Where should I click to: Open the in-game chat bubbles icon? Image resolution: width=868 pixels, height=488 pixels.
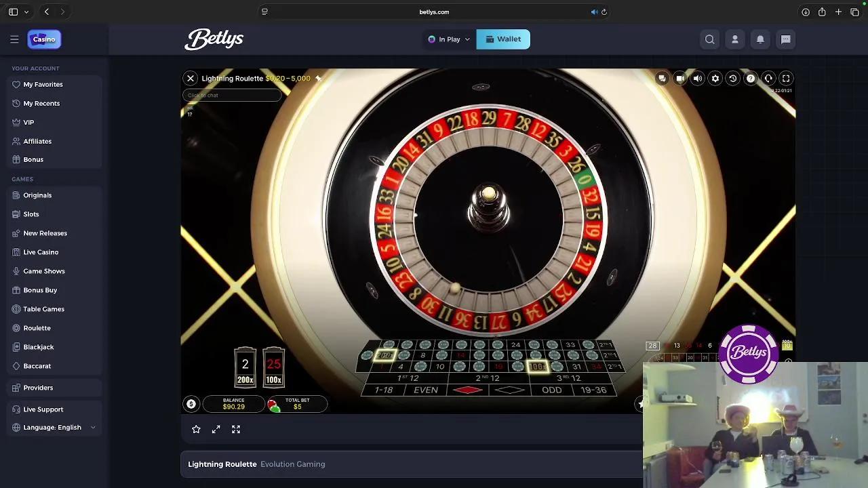tap(663, 79)
